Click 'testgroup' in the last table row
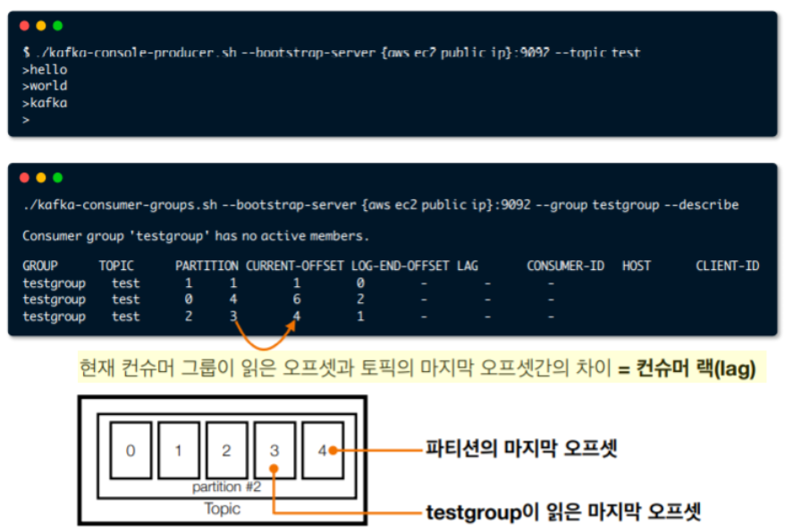785x532 pixels. tap(54, 317)
